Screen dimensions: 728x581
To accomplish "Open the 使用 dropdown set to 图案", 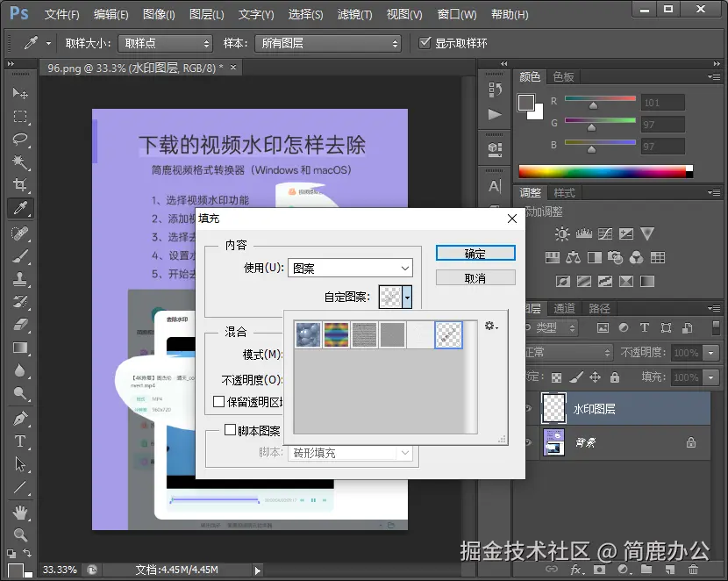I will (350, 268).
